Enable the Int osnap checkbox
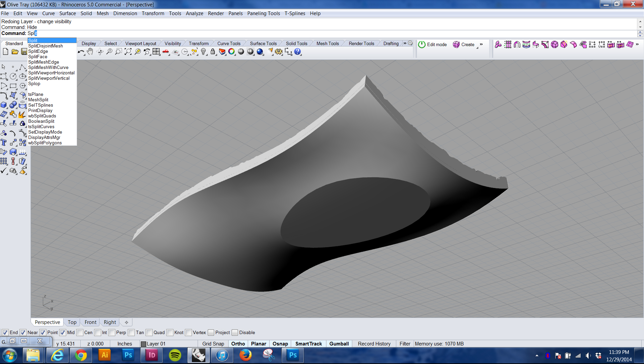Screen dimensions: 644x364 (x=97, y=332)
